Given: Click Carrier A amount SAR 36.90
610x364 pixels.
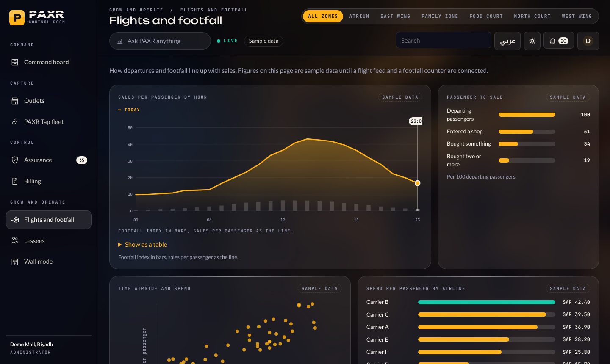Looking at the screenshot, I should click(576, 327).
